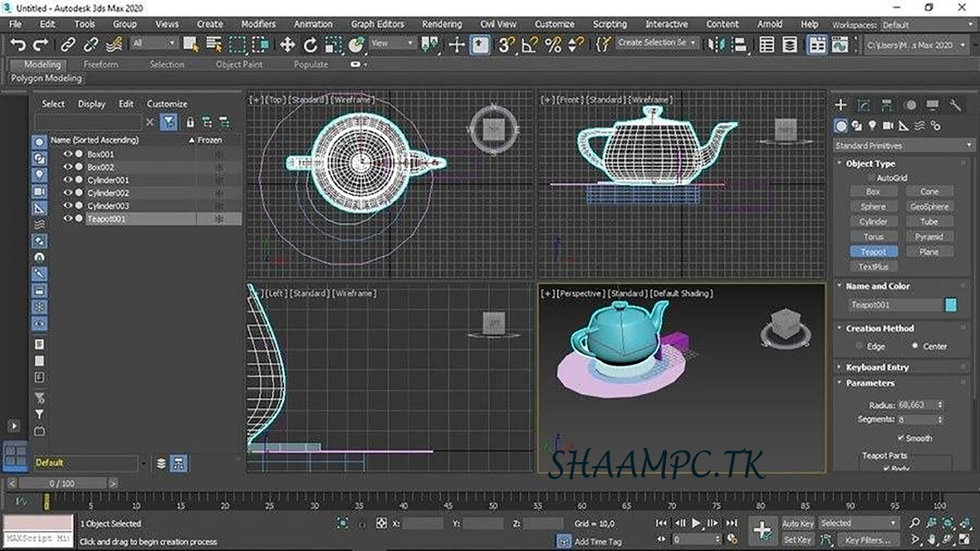Open the Scene Explorer Display menu
This screenshot has width=980, height=551.
click(x=91, y=104)
